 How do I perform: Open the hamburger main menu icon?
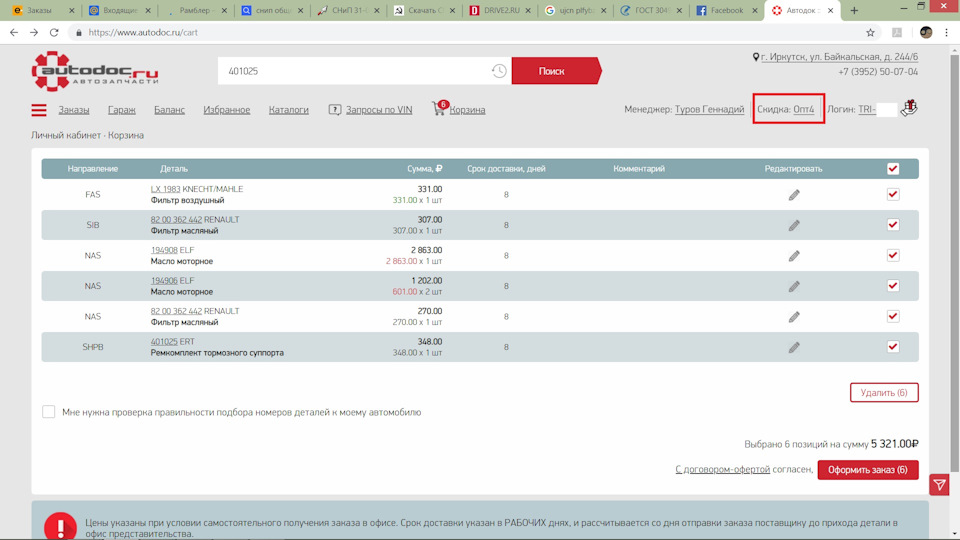click(x=39, y=110)
